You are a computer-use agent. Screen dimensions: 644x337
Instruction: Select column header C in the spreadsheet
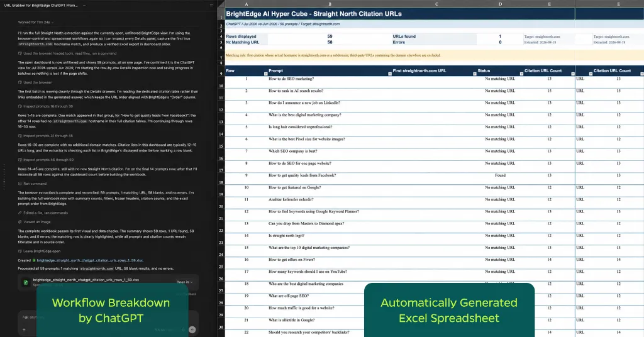(x=436, y=4)
